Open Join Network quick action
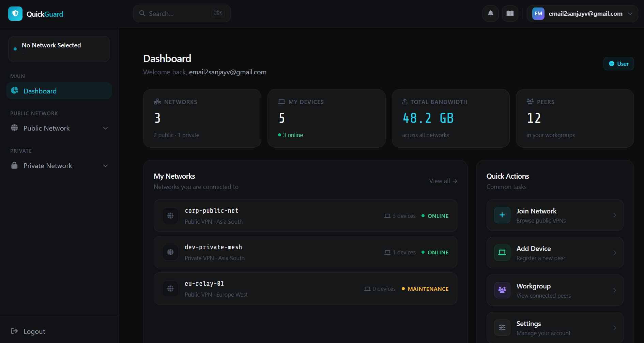Screen dimensions: 644x343 (555, 215)
